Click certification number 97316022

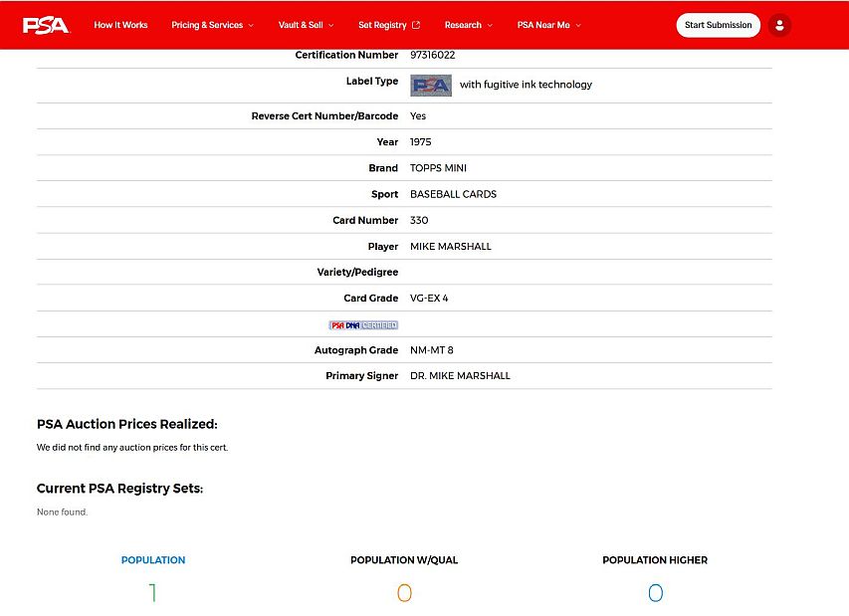(x=433, y=56)
